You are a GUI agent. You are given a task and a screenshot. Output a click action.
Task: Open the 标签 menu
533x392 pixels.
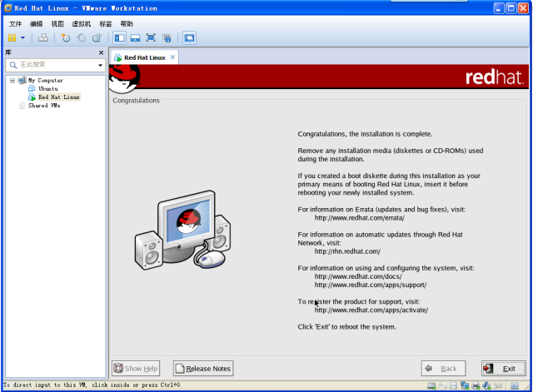[x=106, y=24]
